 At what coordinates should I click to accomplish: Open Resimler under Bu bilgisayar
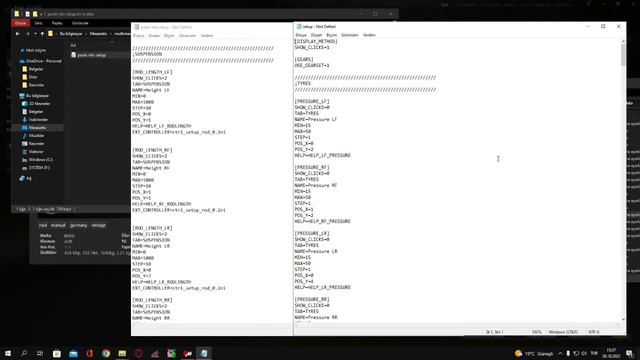point(36,144)
